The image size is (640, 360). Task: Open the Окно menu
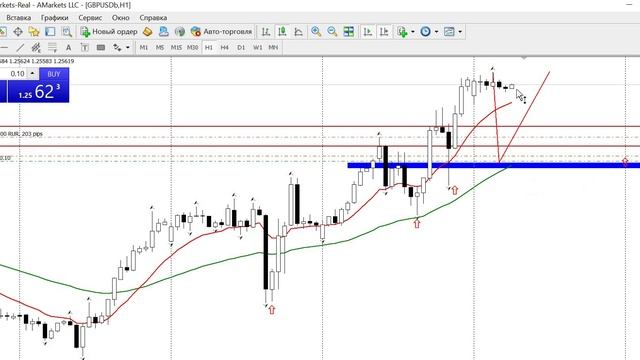click(x=120, y=18)
